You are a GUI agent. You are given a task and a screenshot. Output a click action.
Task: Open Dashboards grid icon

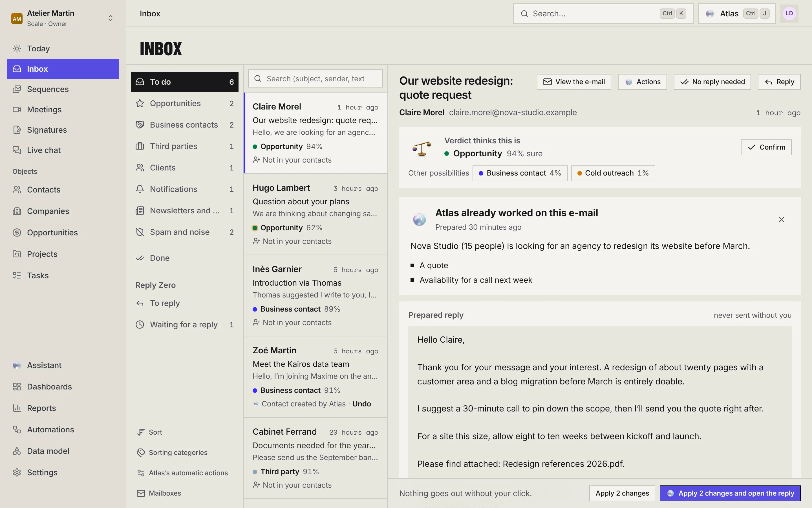(17, 387)
